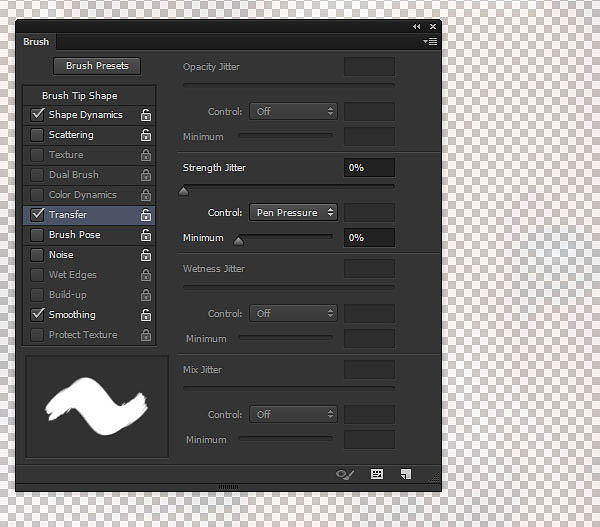600x527 pixels.
Task: Select the Scattering options row
Action: tap(89, 135)
